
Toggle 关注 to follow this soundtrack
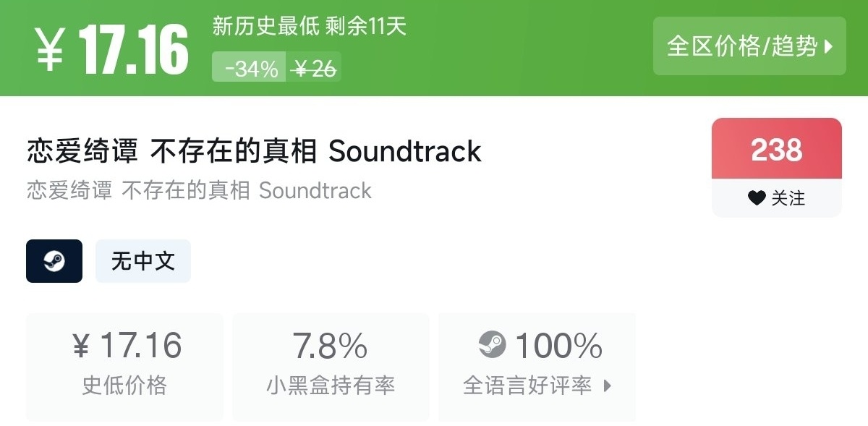[x=777, y=198]
